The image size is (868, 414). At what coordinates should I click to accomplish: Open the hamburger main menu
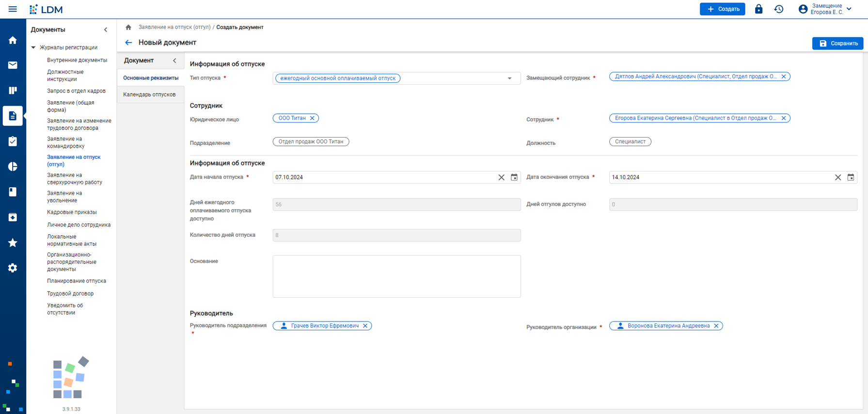[13, 9]
